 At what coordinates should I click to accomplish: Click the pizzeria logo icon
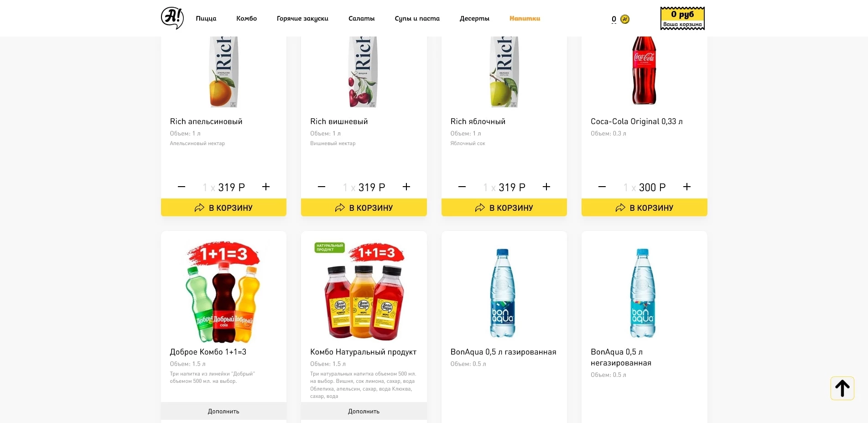click(172, 18)
